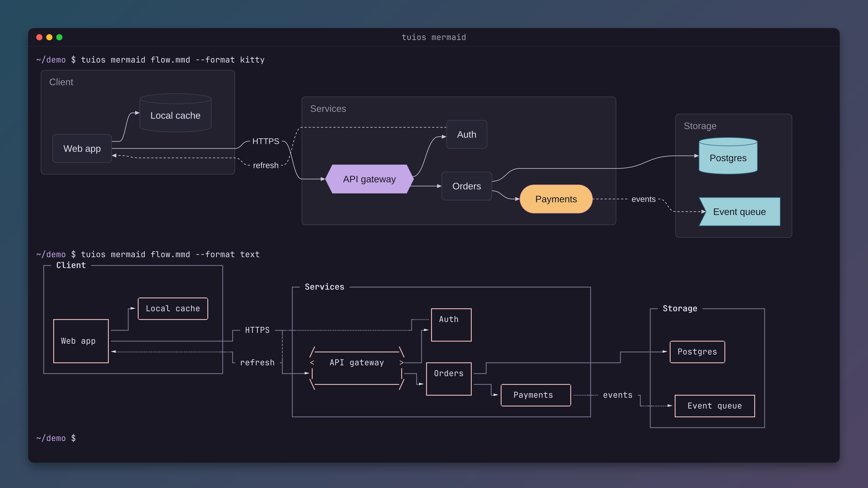Click the boxed 'Local cache' text node

pyautogui.click(x=173, y=309)
